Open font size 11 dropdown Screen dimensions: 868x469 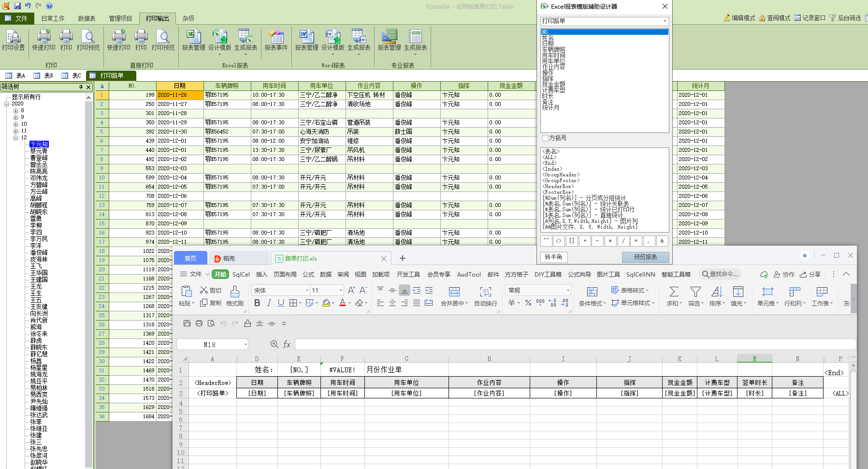tap(341, 290)
